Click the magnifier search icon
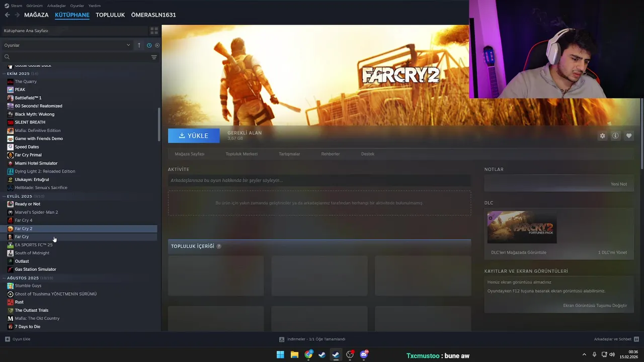 point(7,57)
